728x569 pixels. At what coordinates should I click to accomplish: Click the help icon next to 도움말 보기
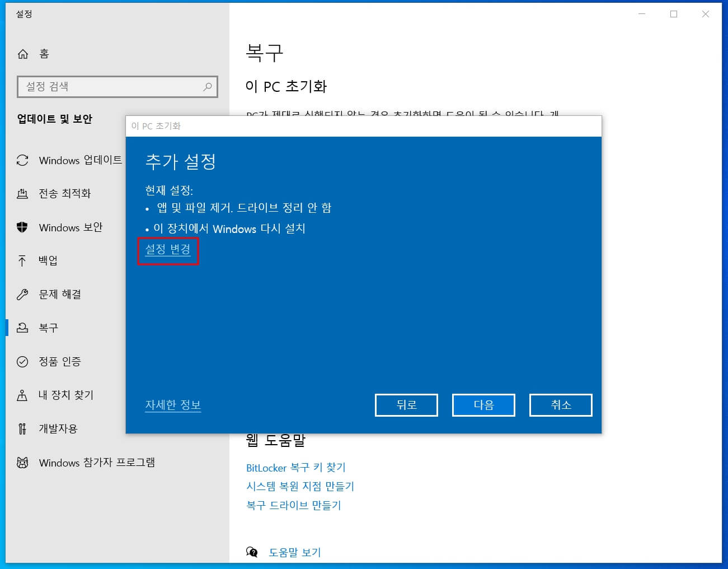click(252, 552)
